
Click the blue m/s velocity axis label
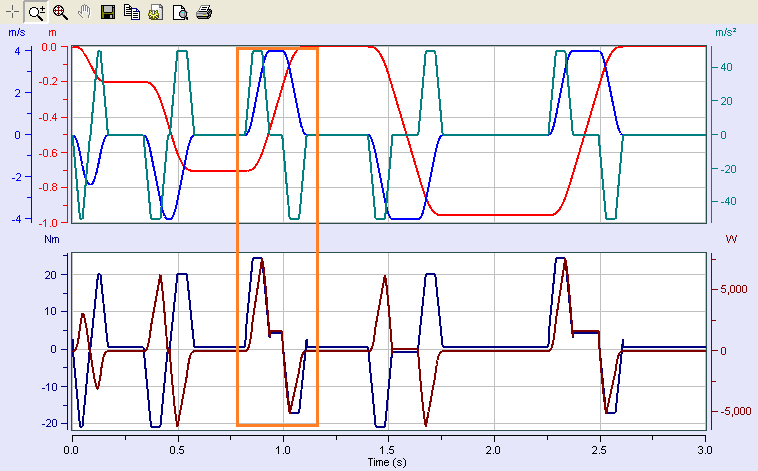point(17,32)
